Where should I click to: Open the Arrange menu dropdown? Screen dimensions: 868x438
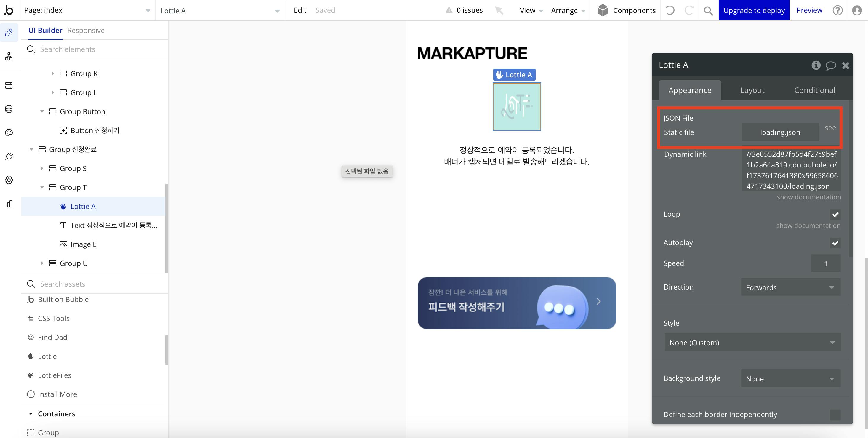click(x=568, y=10)
